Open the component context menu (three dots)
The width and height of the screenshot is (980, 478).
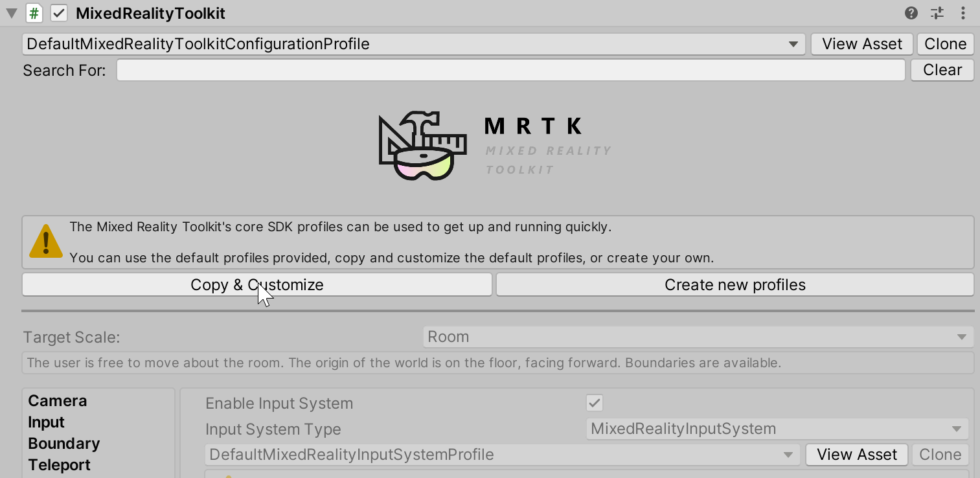[964, 13]
